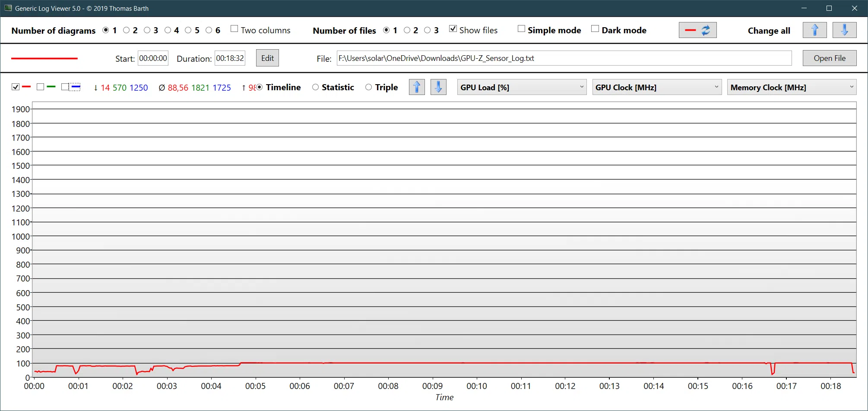
Task: Click the Change all up arrow
Action: click(x=814, y=30)
